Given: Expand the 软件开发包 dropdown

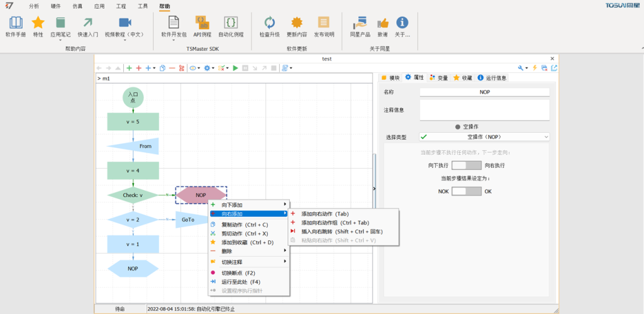Looking at the screenshot, I should tap(174, 41).
